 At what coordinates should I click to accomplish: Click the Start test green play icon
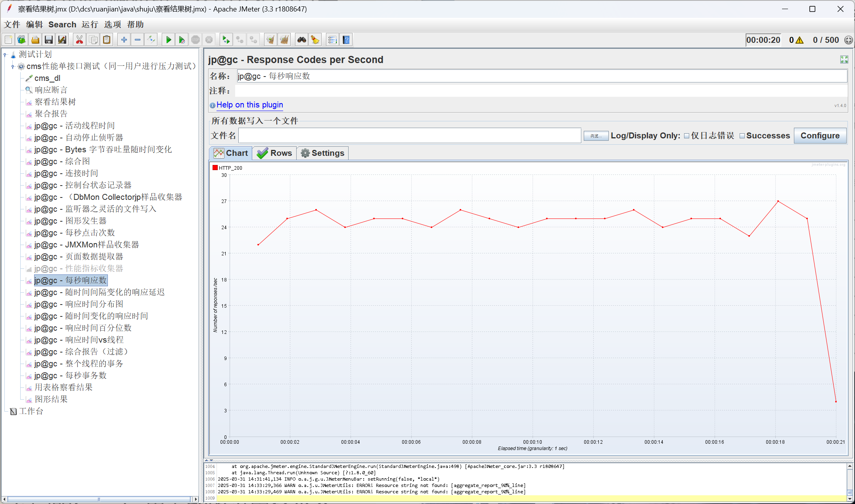coord(169,40)
